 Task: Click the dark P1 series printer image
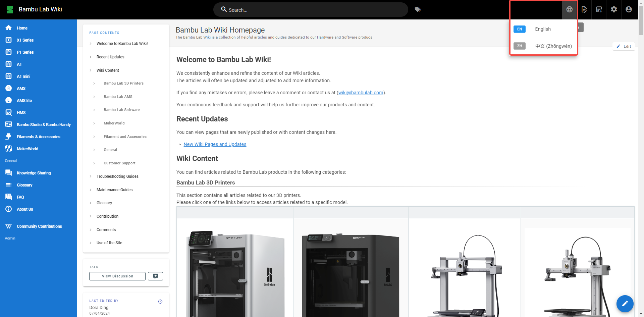click(x=351, y=275)
